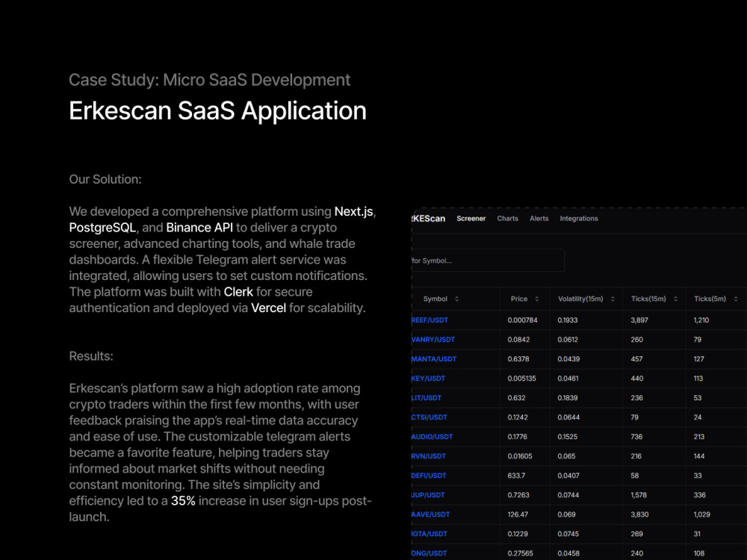Viewport: 747px width, 560px height.
Task: Click the Price column header
Action: click(x=519, y=299)
